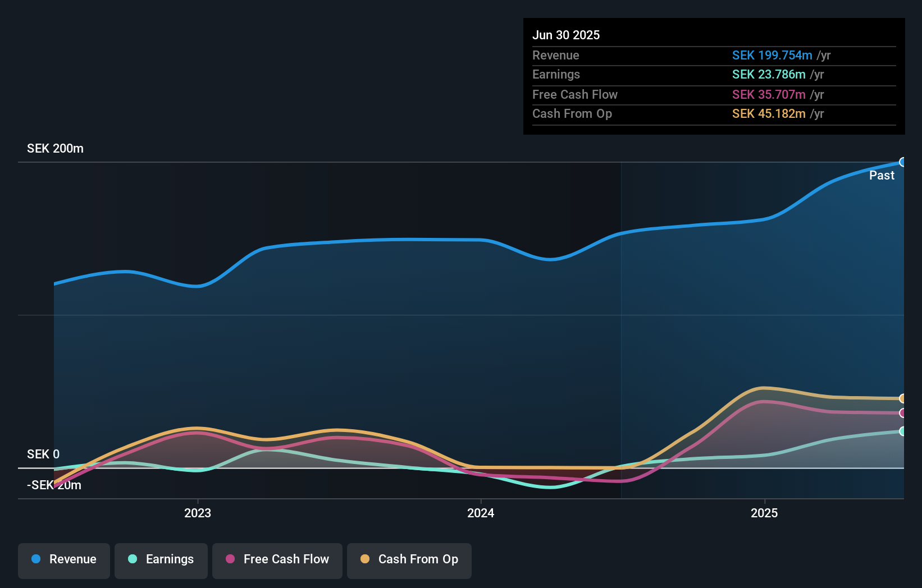Click the orange Cash From Op endpoint marker
Image resolution: width=922 pixels, height=588 pixels.
(902, 398)
